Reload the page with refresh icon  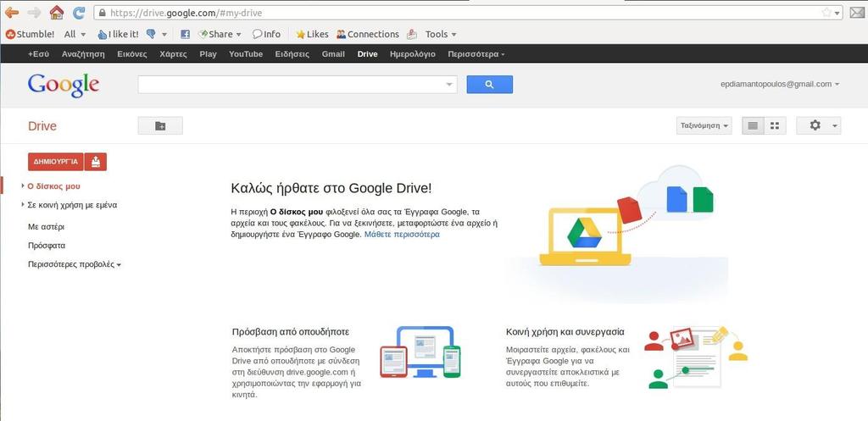coord(79,12)
